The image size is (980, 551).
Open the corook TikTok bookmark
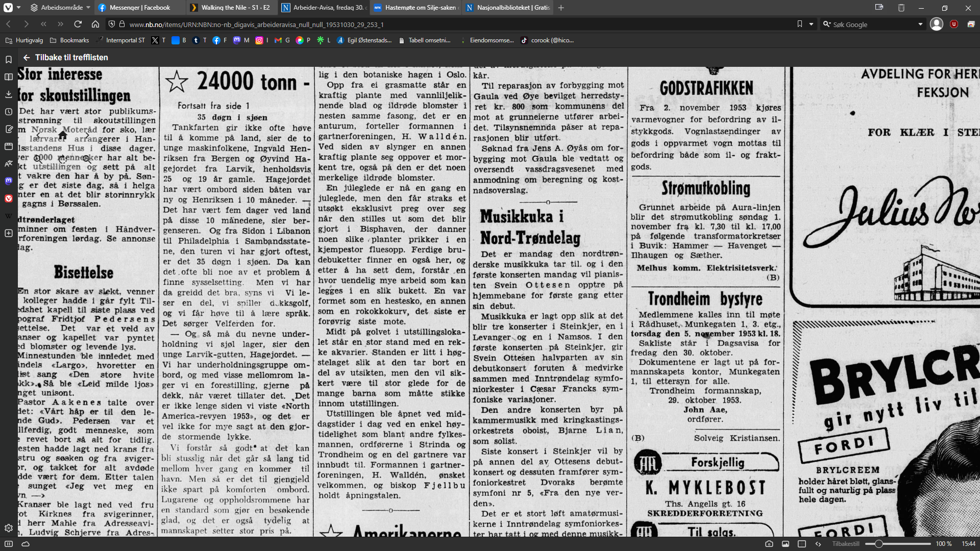click(x=547, y=40)
